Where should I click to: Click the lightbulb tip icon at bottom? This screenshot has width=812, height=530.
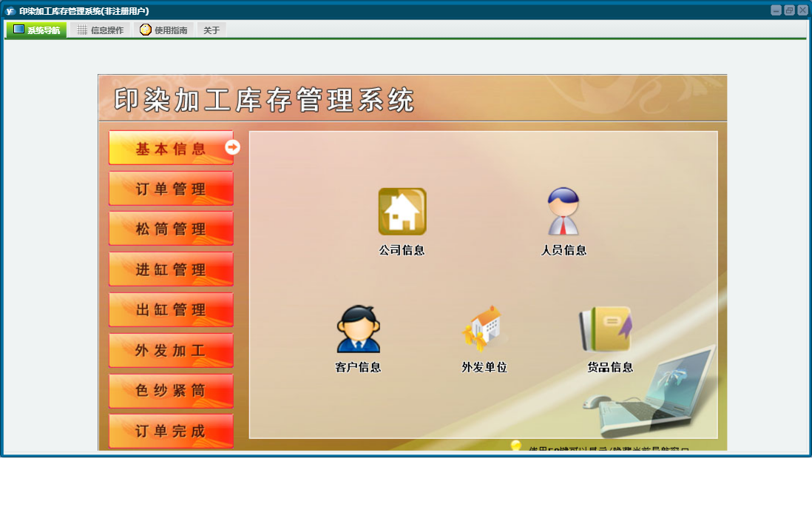[x=515, y=446]
